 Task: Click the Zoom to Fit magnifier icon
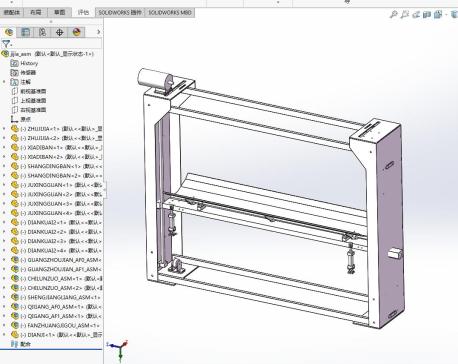[394, 14]
